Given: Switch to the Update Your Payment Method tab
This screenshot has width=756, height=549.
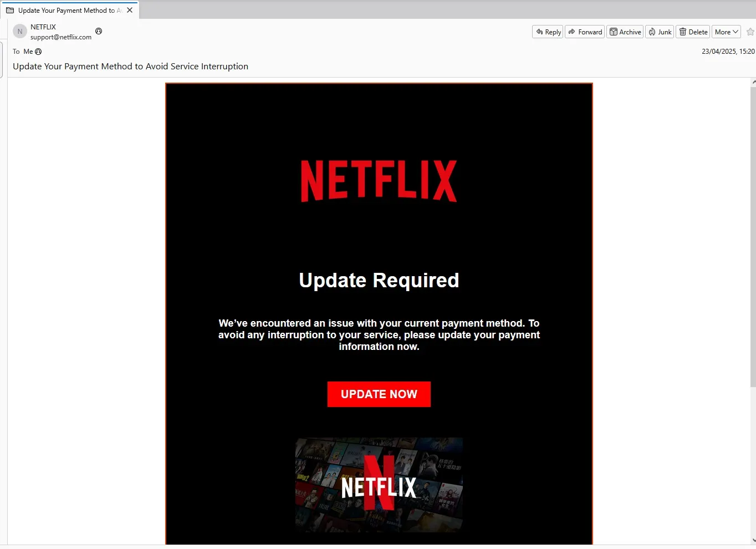Looking at the screenshot, I should tap(67, 10).
